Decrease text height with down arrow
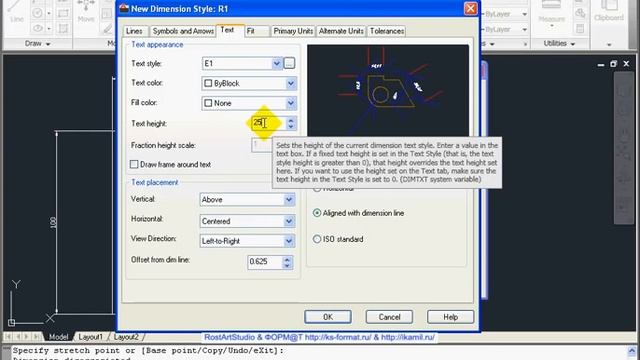640x360 pixels. tap(291, 127)
